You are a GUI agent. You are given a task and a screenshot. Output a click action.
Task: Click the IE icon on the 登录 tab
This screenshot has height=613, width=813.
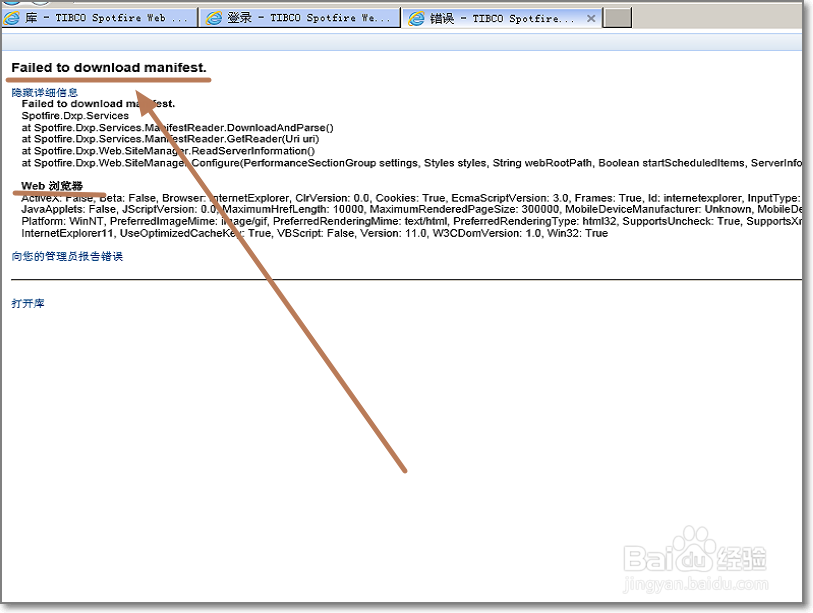[x=214, y=19]
